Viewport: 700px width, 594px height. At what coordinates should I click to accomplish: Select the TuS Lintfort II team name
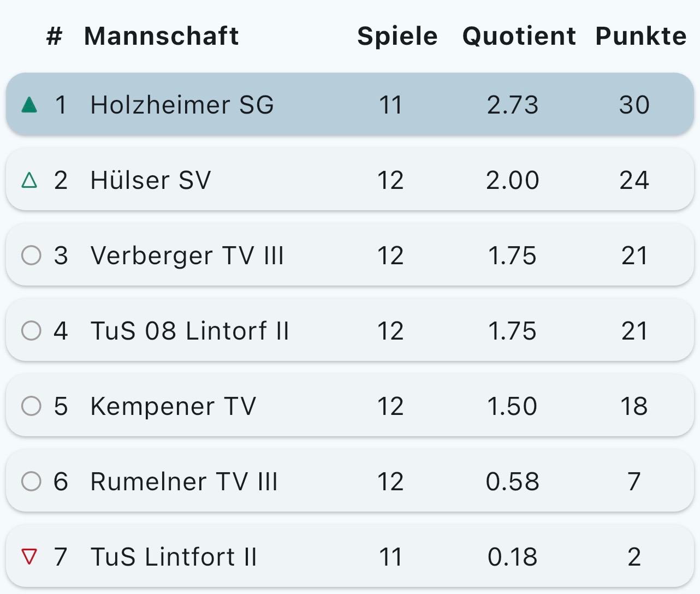[173, 557]
